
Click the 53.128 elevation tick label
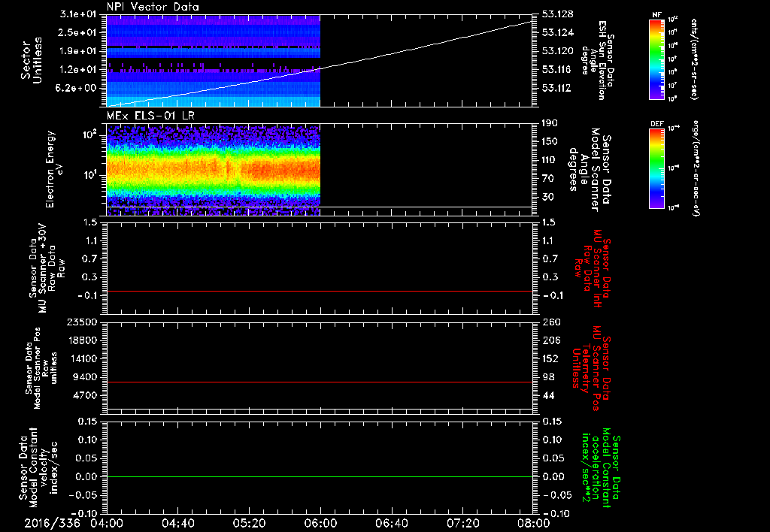557,14
